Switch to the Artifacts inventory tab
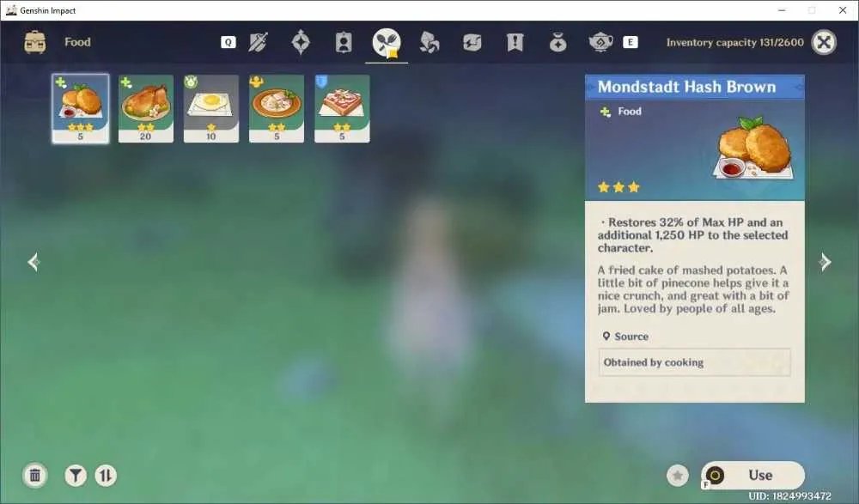859x504 pixels. point(301,42)
